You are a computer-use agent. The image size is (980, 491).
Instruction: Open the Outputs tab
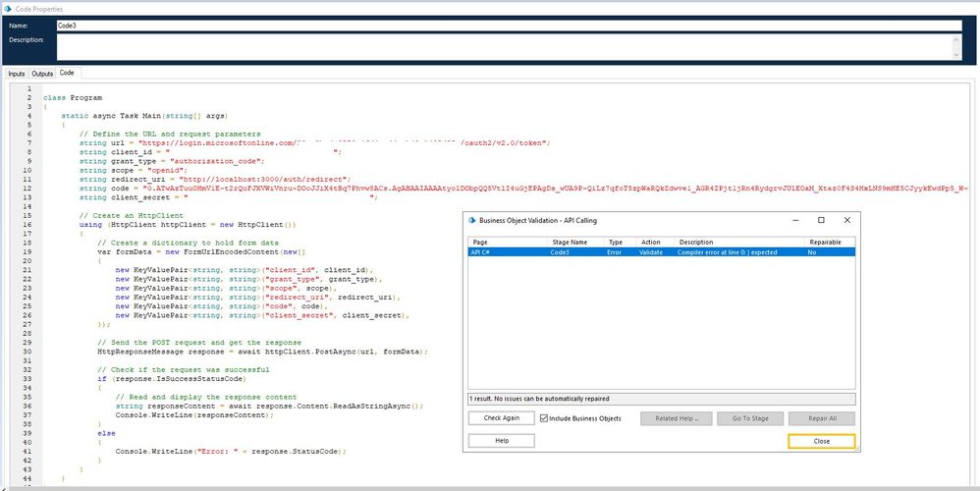(x=42, y=73)
